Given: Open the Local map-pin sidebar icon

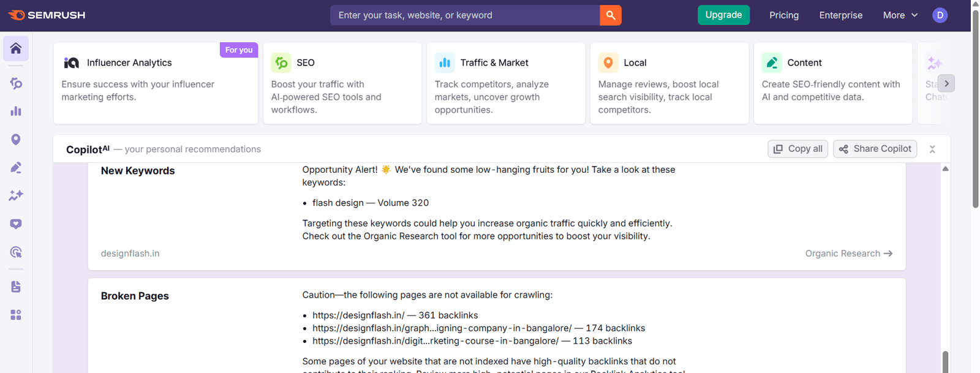Looking at the screenshot, I should 16,140.
